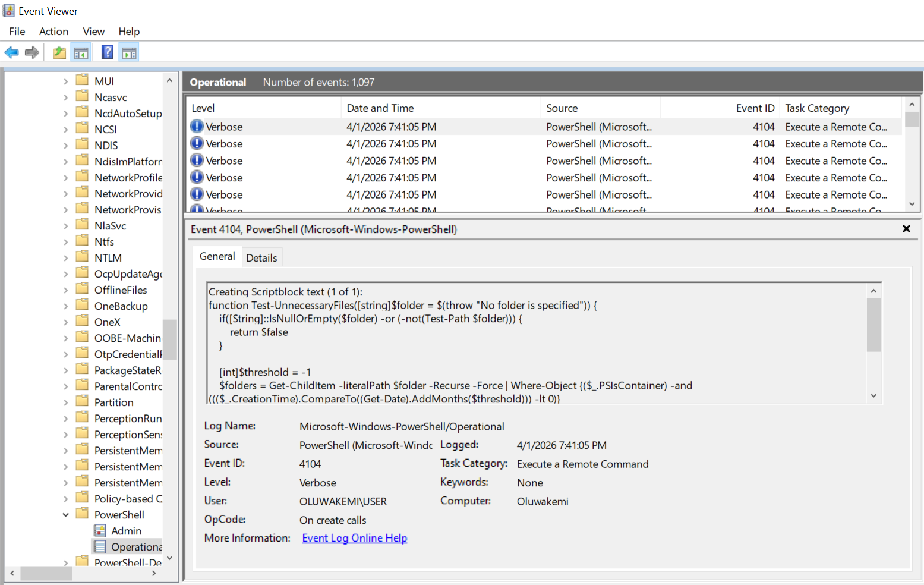The image size is (924, 585).
Task: Open Event Log Online Help link
Action: 354,537
